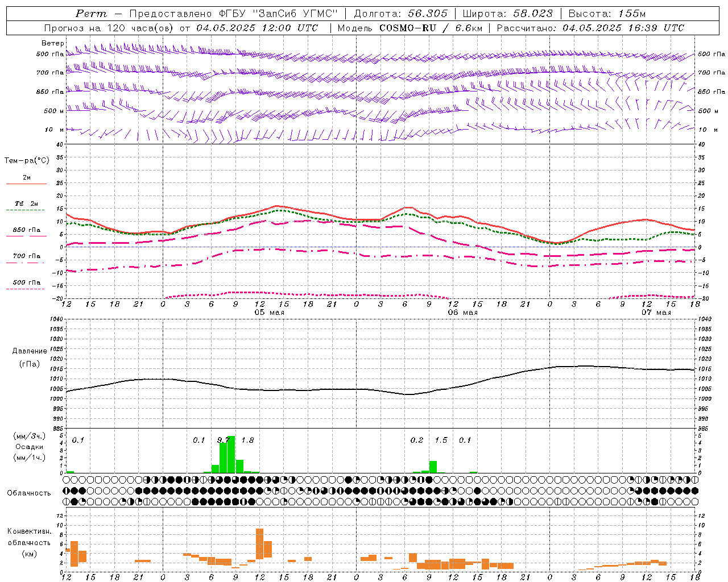Image resolution: width=728 pixels, height=582 pixels.
Task: Click the longitude value "Долгота: 56.305"
Action: (400, 14)
